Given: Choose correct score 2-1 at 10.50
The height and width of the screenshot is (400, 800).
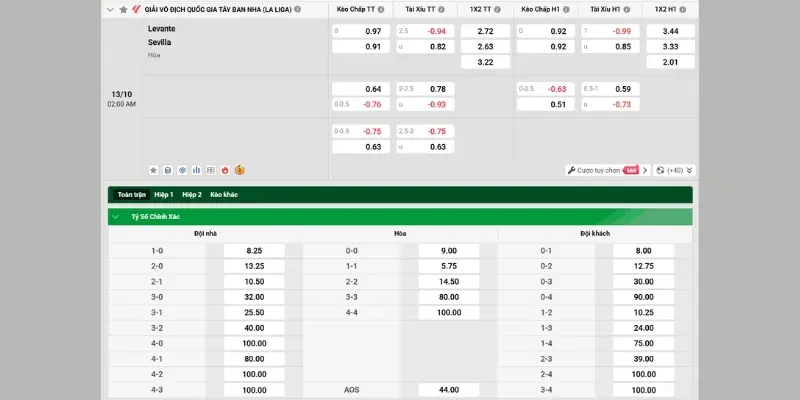Looking at the screenshot, I should click(x=254, y=282).
